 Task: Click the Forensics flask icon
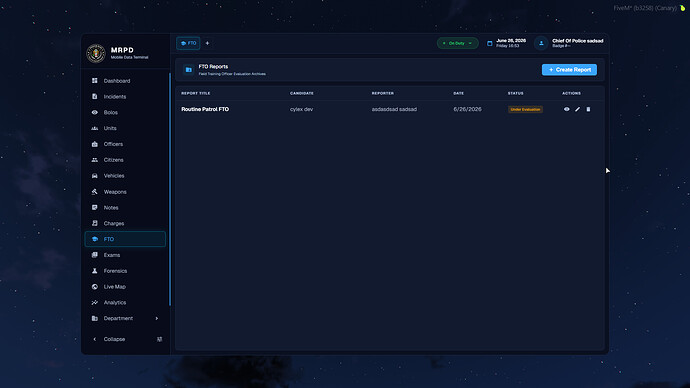[95, 271]
